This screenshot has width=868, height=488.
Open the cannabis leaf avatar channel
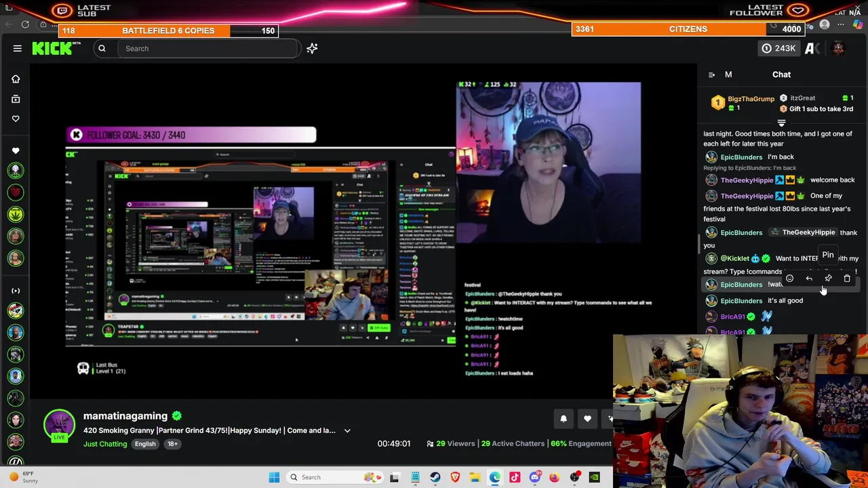(x=16, y=214)
